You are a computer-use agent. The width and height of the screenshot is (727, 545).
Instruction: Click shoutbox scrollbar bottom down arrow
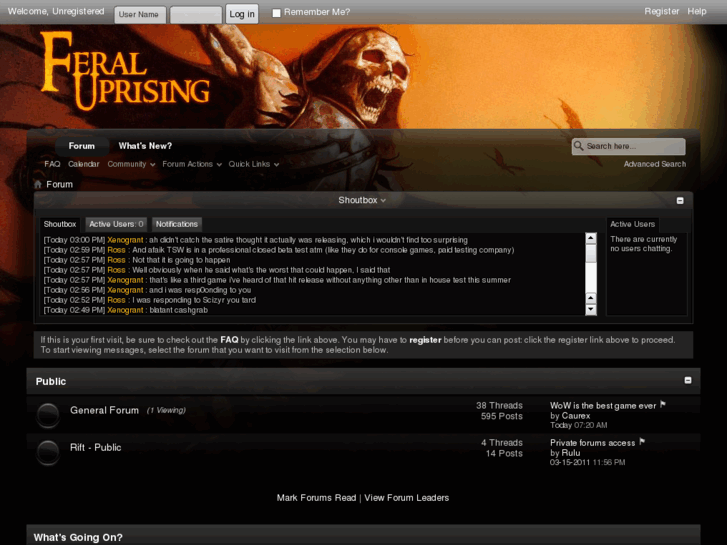(591, 309)
